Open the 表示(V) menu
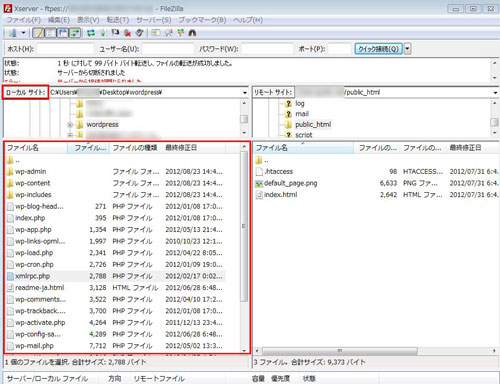 [88, 20]
